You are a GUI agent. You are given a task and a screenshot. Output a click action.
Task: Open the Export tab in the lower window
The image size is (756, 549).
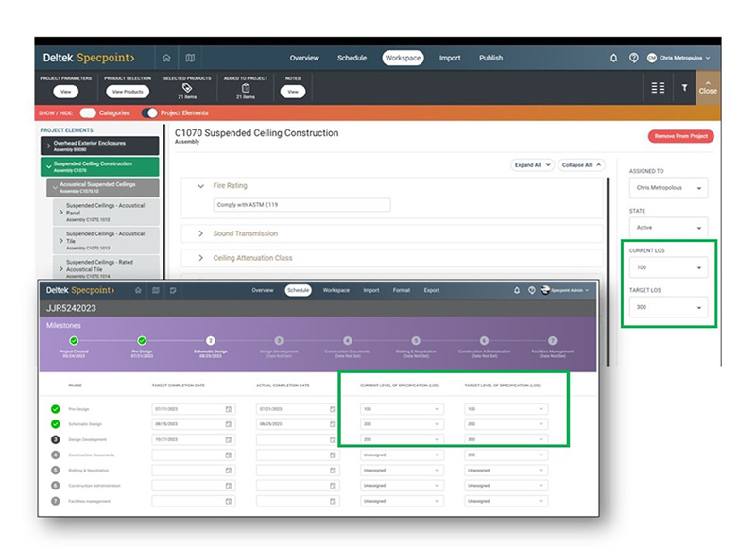tap(431, 290)
